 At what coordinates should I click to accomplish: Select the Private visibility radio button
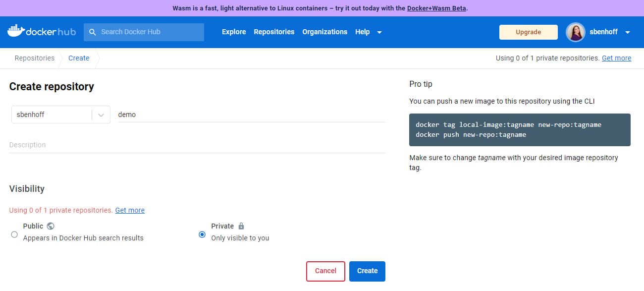202,234
